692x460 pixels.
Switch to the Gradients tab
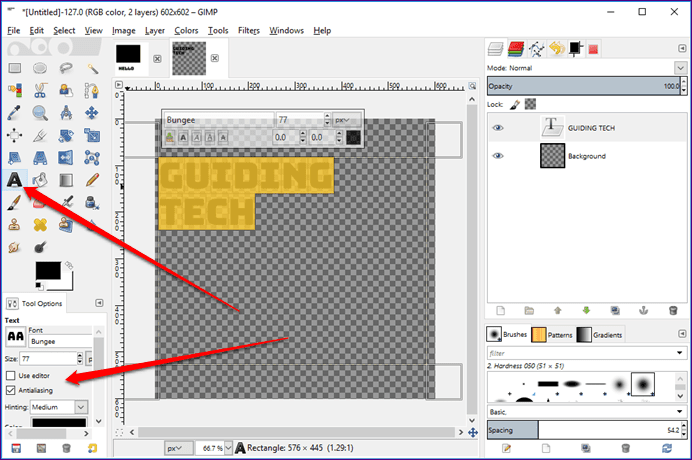600,335
